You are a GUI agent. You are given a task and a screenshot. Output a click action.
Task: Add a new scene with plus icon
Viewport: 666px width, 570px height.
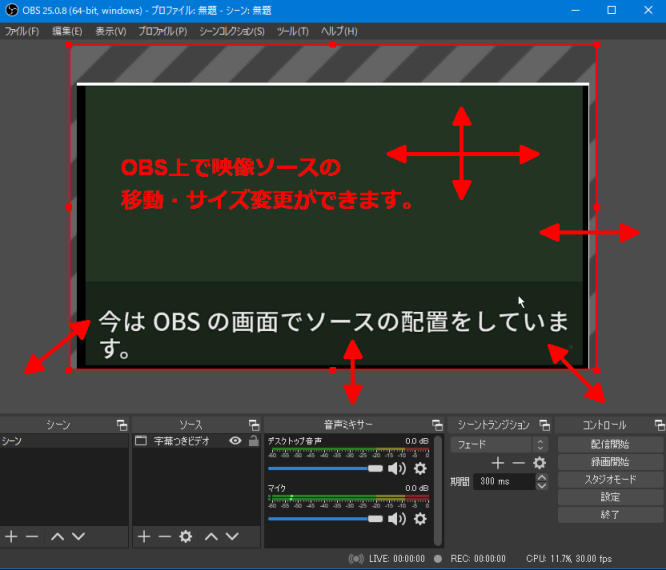tap(11, 536)
